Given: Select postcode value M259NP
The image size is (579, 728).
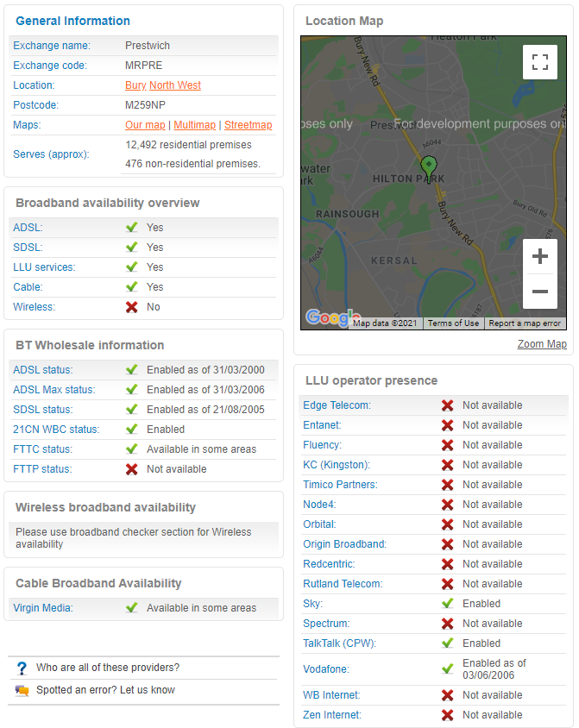Looking at the screenshot, I should click(145, 105).
